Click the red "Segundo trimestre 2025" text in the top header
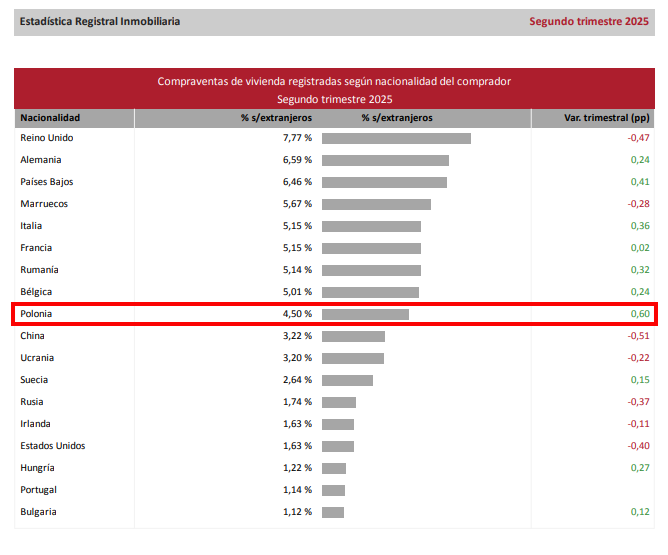 [x=588, y=21]
